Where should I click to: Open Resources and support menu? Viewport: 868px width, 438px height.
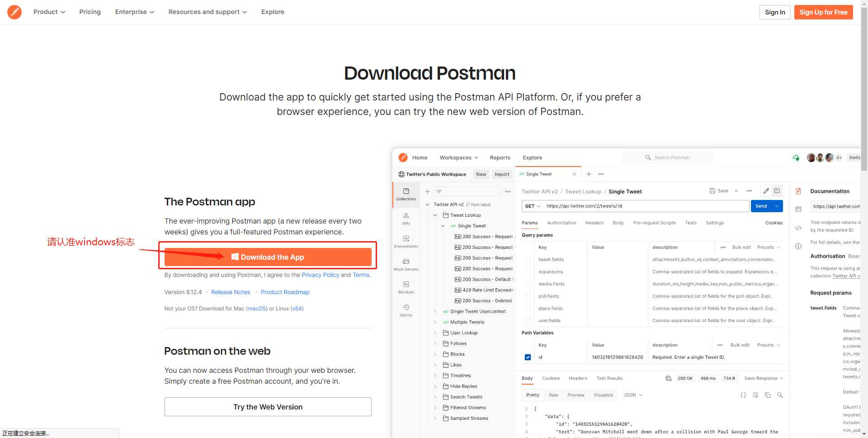208,12
